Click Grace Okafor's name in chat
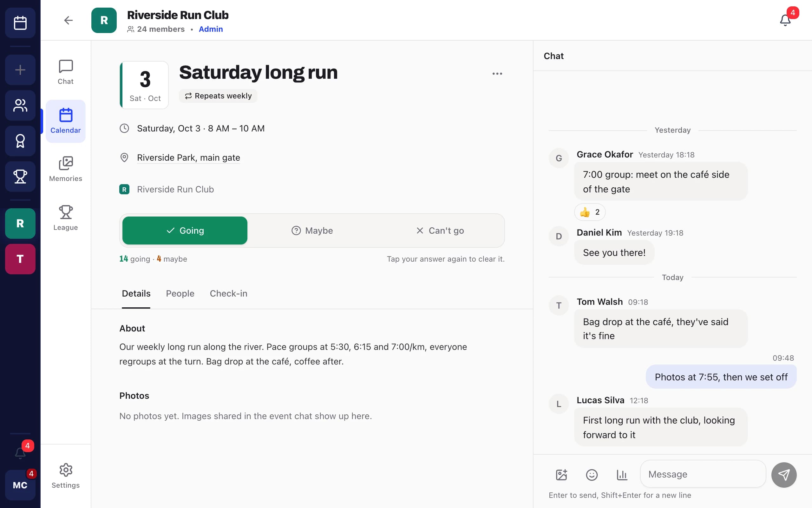Viewport: 812px width, 508px height. 605,155
